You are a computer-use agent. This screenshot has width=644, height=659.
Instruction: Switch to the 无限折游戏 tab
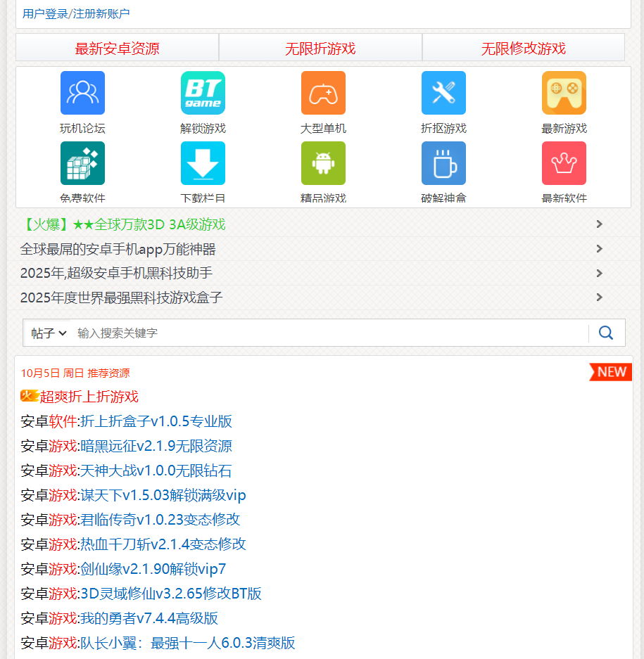320,48
